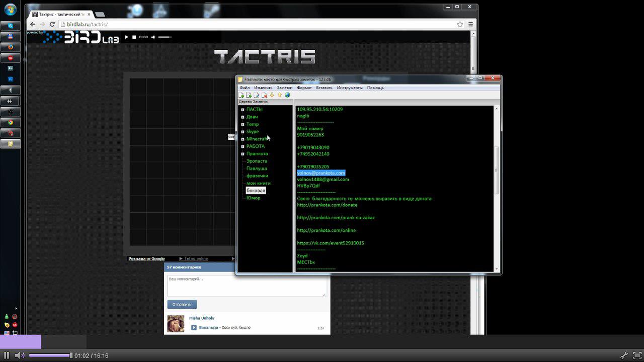Open video player settings wrench
The width and height of the screenshot is (644, 362).
(624, 355)
